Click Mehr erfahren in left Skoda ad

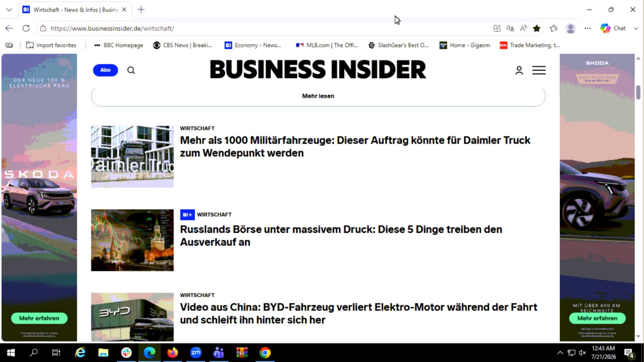point(39,318)
